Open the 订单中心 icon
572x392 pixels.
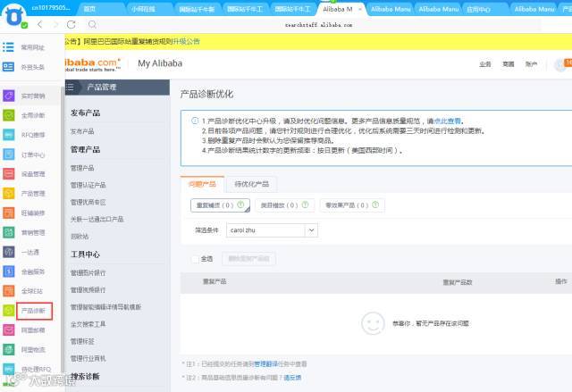click(x=9, y=154)
